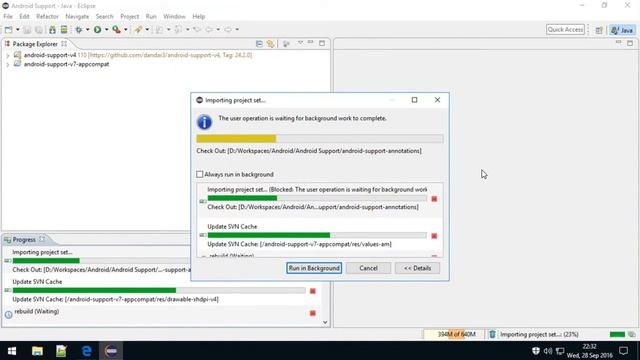Click the Debug bug icon in toolbar

coord(78,29)
